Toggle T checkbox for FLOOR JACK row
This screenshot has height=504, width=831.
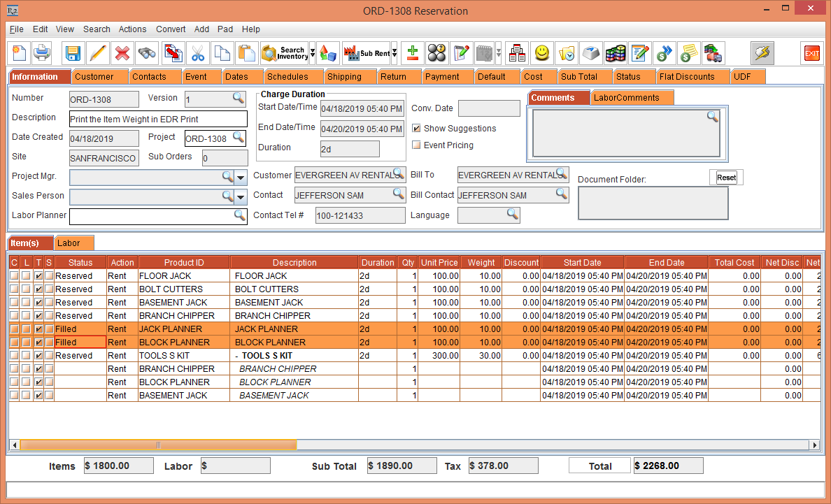[38, 276]
